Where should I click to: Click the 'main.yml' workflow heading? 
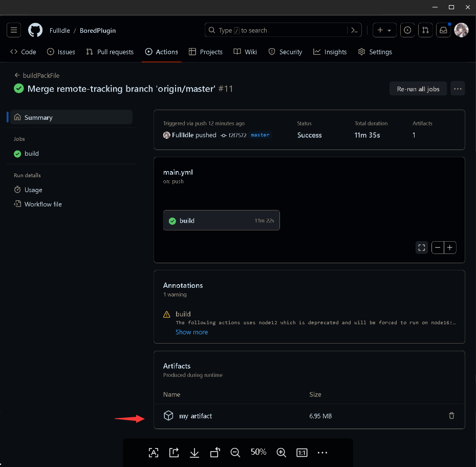[178, 172]
